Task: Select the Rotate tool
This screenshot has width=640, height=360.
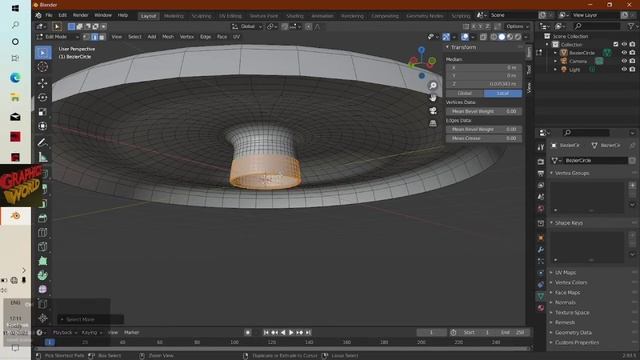Action: [43, 98]
